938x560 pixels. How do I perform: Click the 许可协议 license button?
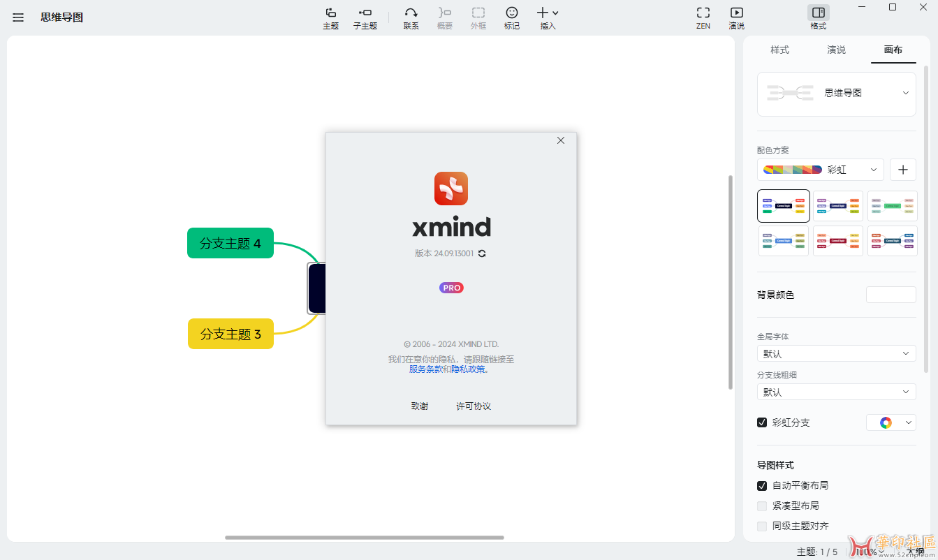pyautogui.click(x=473, y=406)
